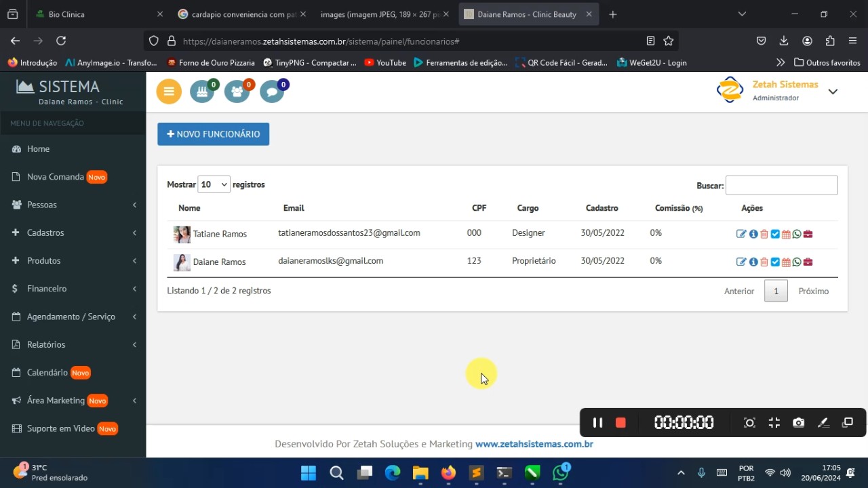Viewport: 868px width, 488px height.
Task: Expand the Relatórios sidebar menu
Action: click(73, 344)
